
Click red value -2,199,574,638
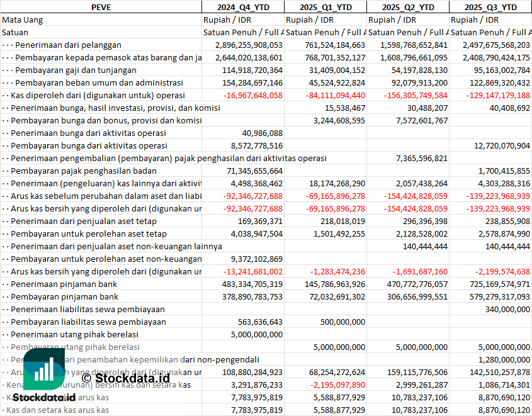[x=502, y=272]
